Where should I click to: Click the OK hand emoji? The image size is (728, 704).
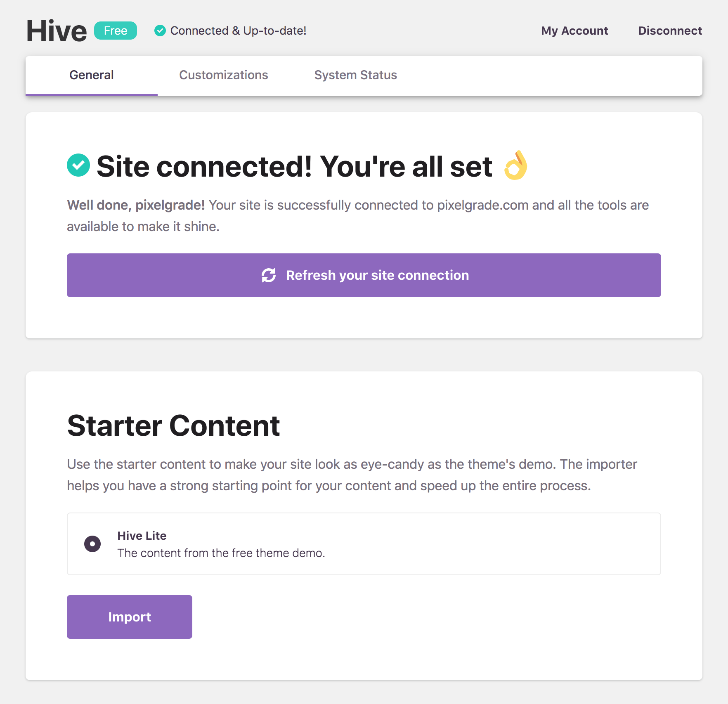click(x=516, y=165)
